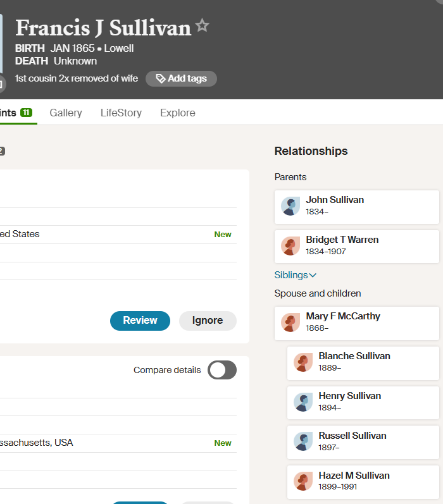The width and height of the screenshot is (443, 504).
Task: Click the favorite star next to Francis J Sullivan
Action: (x=202, y=26)
